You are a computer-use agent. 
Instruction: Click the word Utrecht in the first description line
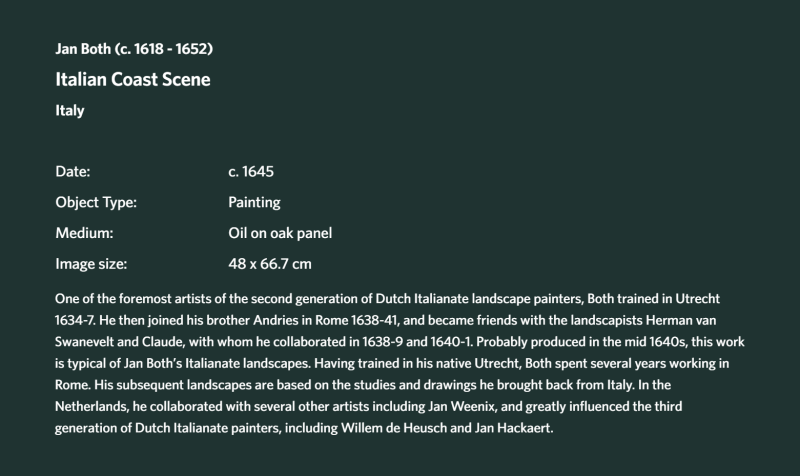[x=697, y=299]
